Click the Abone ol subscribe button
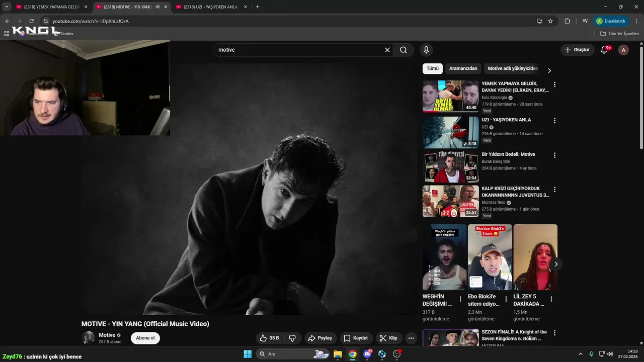Image resolution: width=644 pixels, height=362 pixels. click(145, 338)
